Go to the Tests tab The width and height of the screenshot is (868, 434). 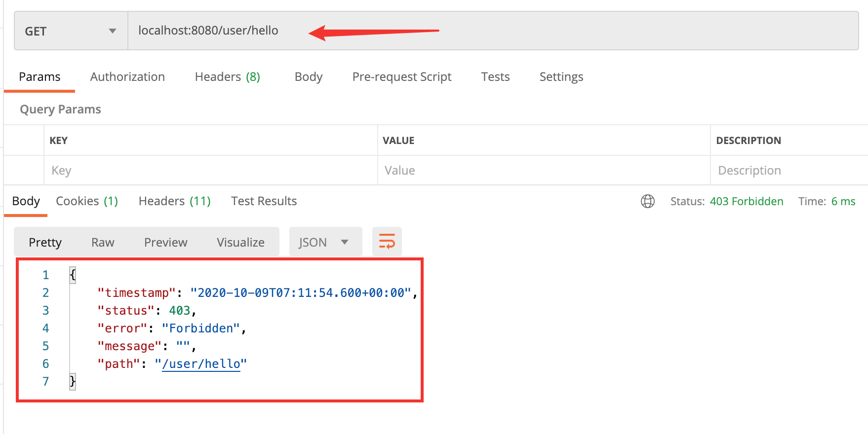495,77
